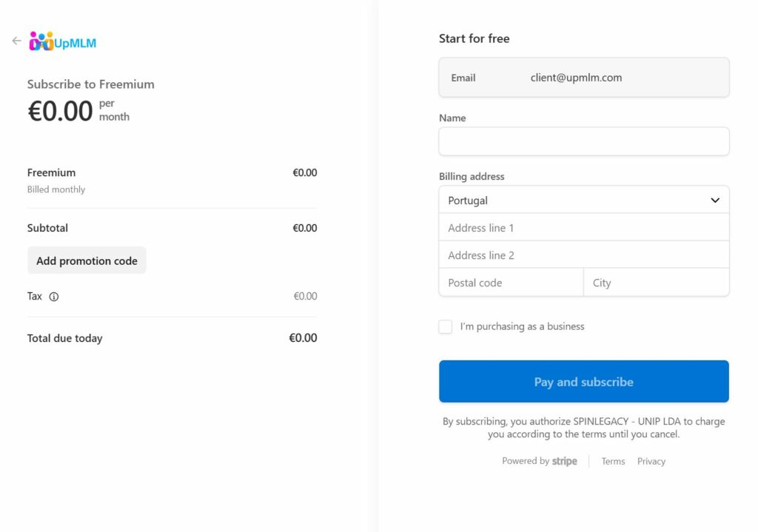Click the Total due today amount
Viewport: 758px width, 532px height.
pyautogui.click(x=303, y=338)
